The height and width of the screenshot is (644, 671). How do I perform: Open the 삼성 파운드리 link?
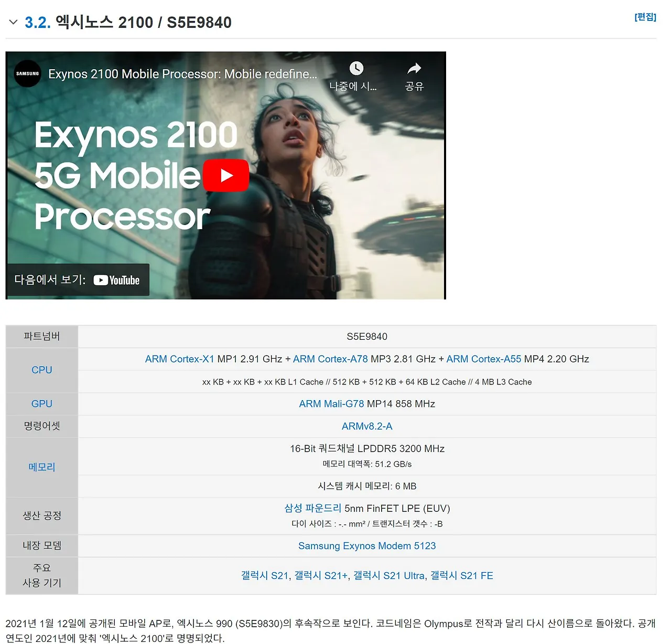tap(313, 508)
